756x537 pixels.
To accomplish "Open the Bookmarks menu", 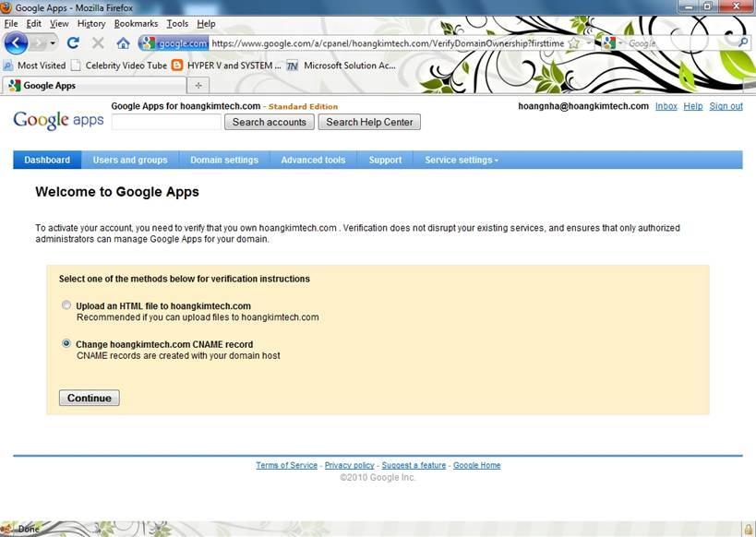I will 136,24.
